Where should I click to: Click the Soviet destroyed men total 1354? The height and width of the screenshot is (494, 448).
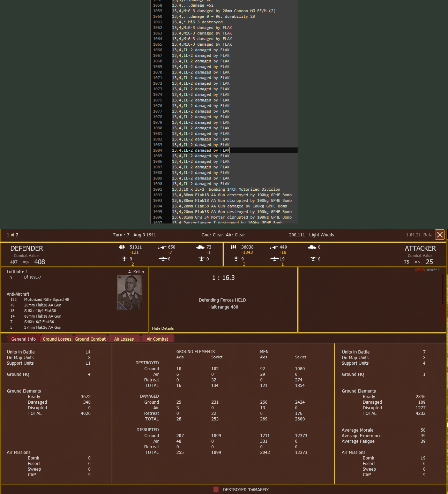click(x=300, y=386)
